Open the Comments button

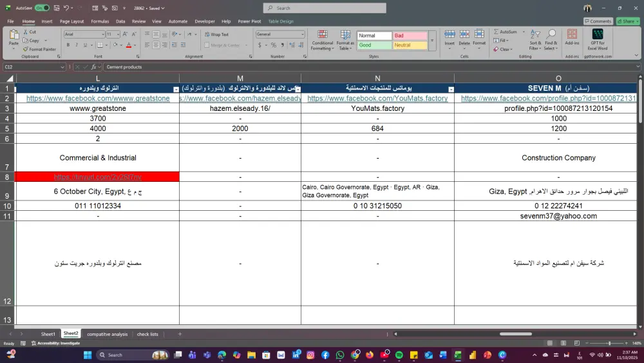click(598, 21)
